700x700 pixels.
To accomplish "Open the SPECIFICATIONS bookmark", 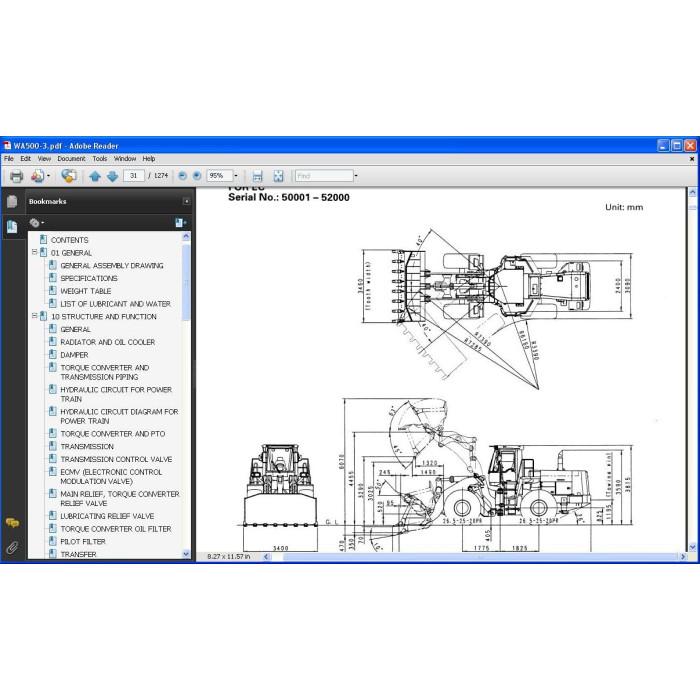I will point(89,278).
